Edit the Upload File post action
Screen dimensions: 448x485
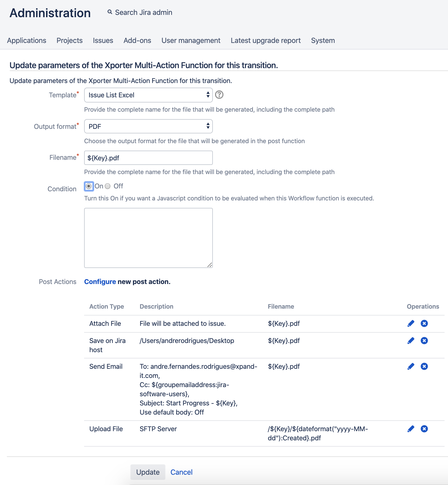click(x=411, y=429)
